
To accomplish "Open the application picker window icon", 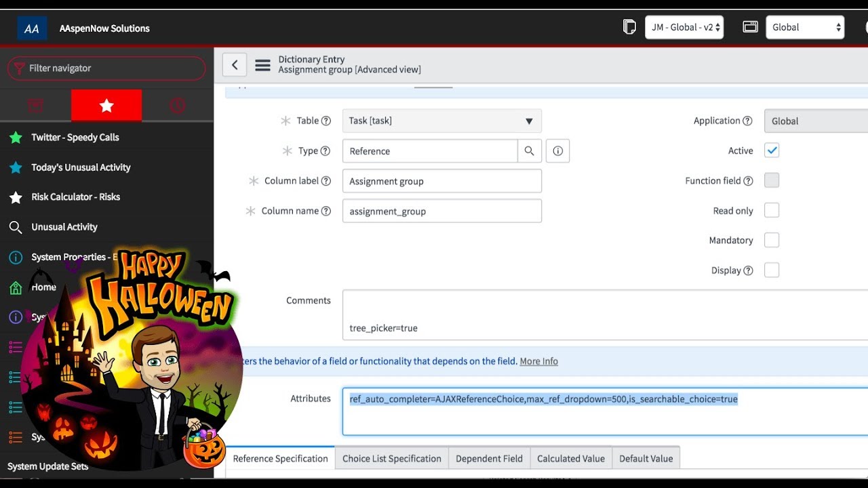I will 750,27.
